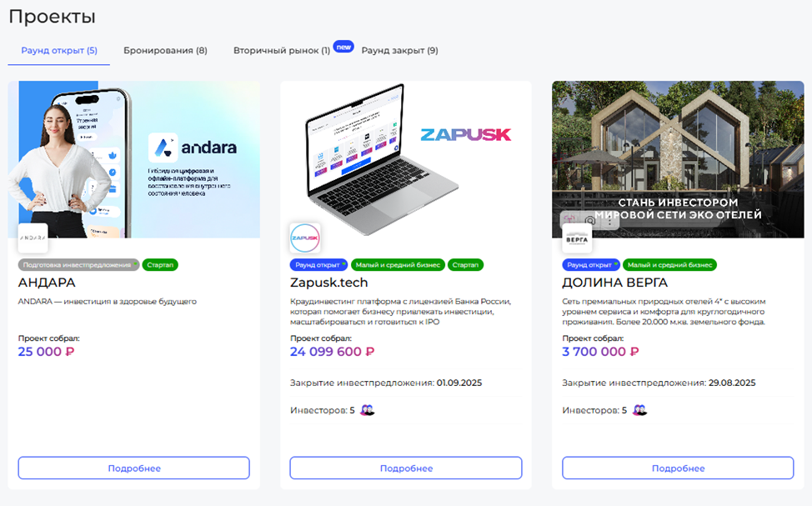This screenshot has height=506, width=812.
Task: Go to Вторичный рынок (1) tab
Action: [x=282, y=50]
